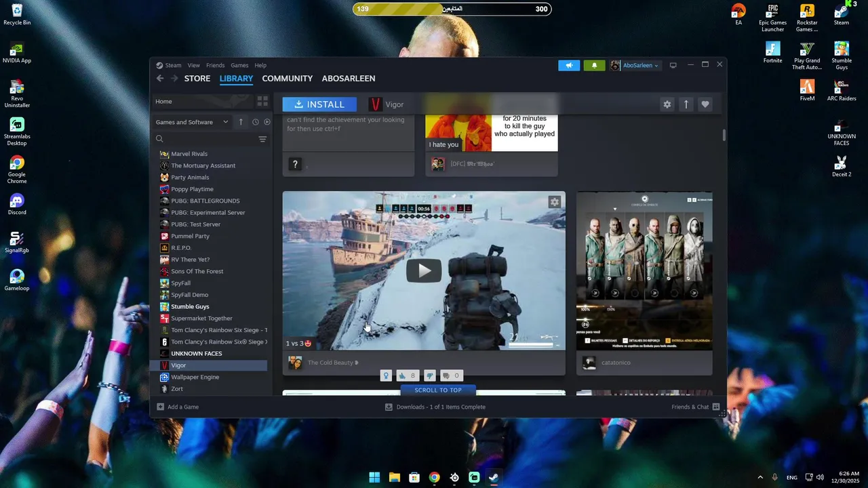Click the Vigor game logo icon in header
This screenshot has height=488, width=868.
[375, 104]
